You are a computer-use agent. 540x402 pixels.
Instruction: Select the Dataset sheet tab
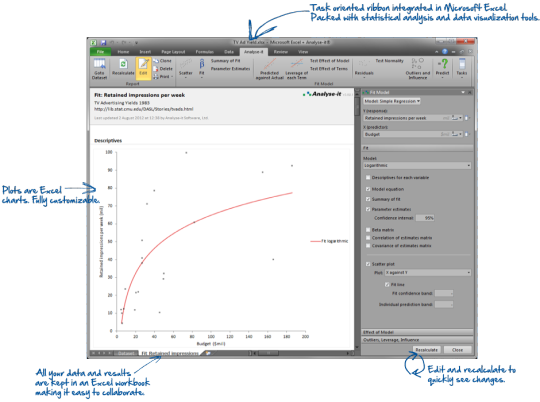(x=126, y=353)
